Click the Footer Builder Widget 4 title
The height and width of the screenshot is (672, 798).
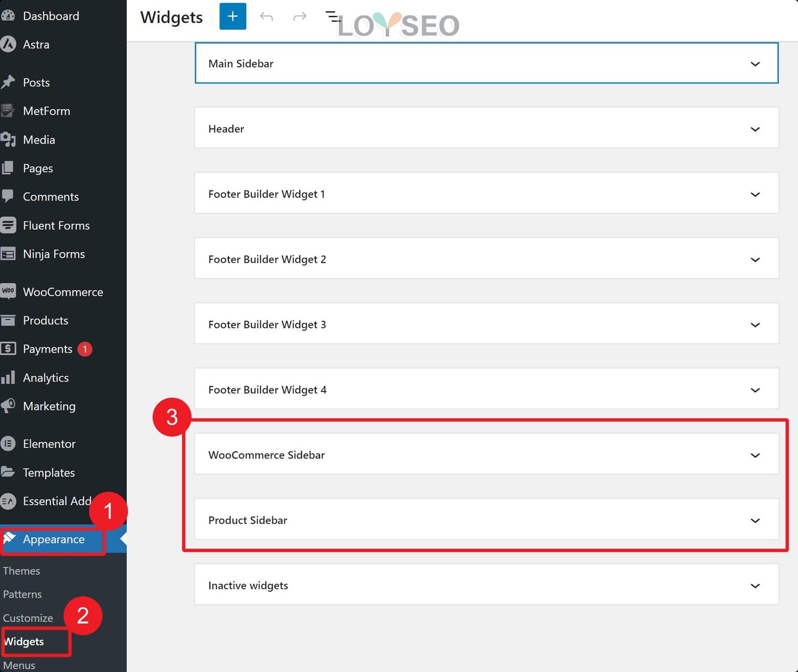coord(267,389)
